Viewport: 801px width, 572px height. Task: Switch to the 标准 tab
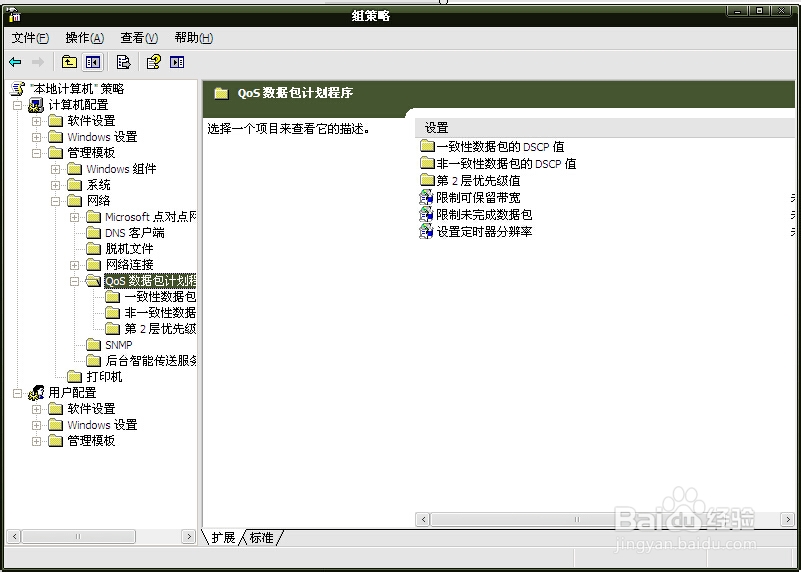[x=262, y=537]
